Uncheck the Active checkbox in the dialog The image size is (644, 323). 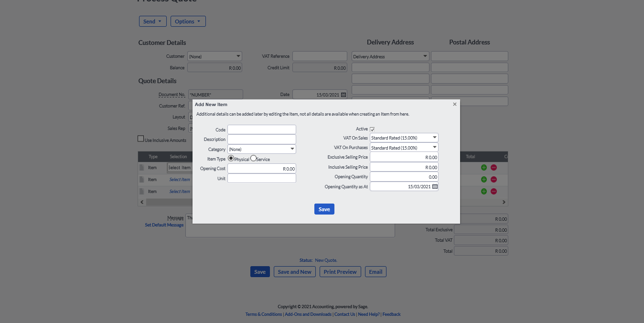tap(372, 129)
